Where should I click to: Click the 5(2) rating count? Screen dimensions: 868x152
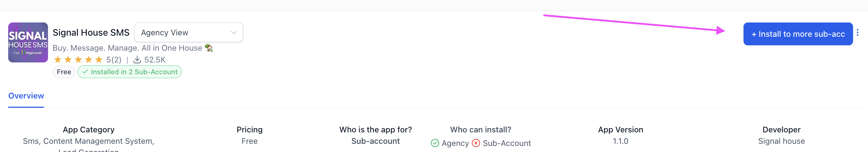114,60
